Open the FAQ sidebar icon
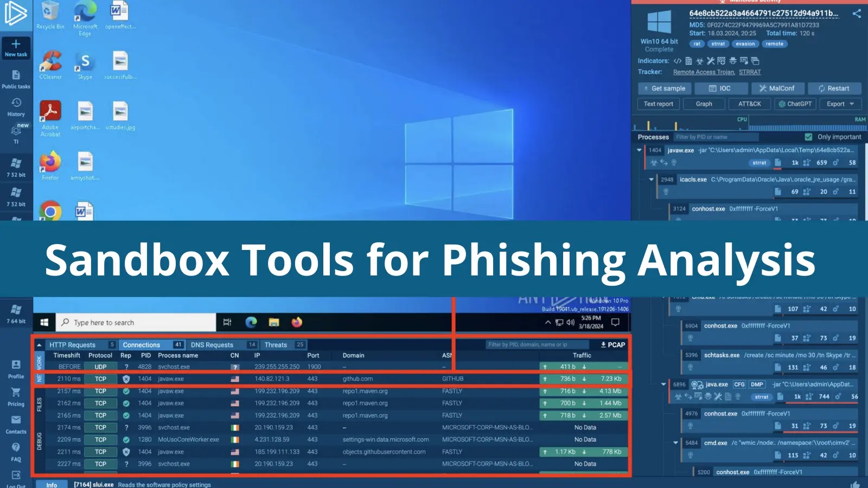 point(16,447)
